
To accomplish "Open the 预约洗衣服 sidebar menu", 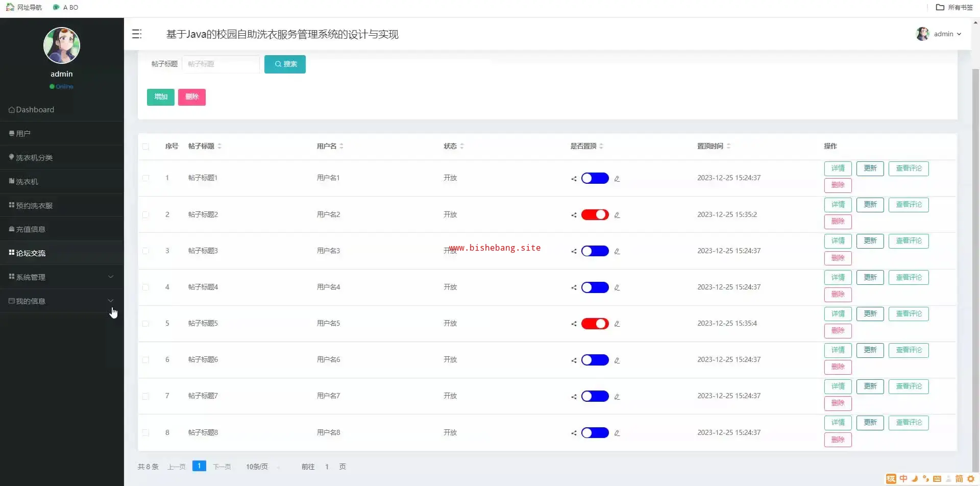I will point(62,206).
